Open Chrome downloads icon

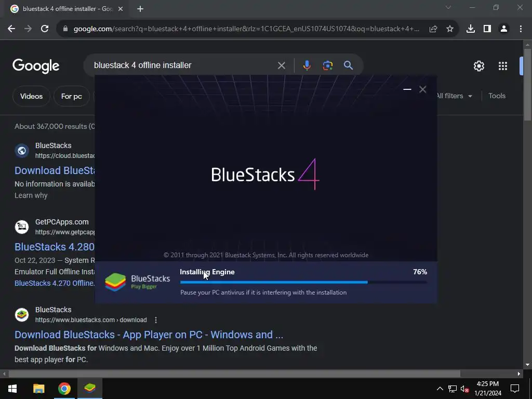tap(471, 29)
